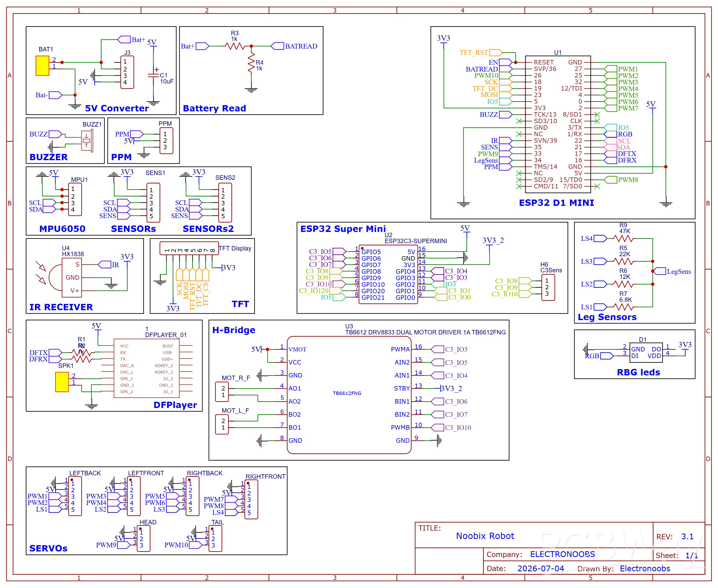Click the yellow SPK1 speaker symbol
Screen dimensions: 718x588
pos(62,382)
